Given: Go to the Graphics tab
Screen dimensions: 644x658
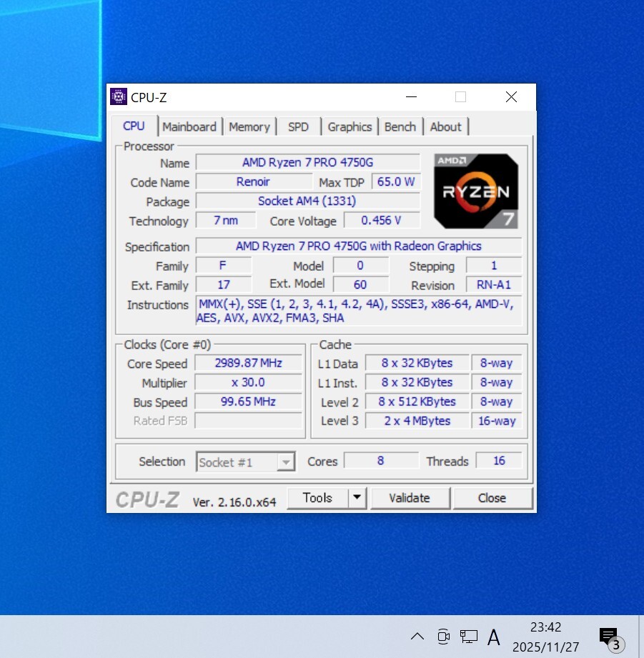Looking at the screenshot, I should [350, 126].
